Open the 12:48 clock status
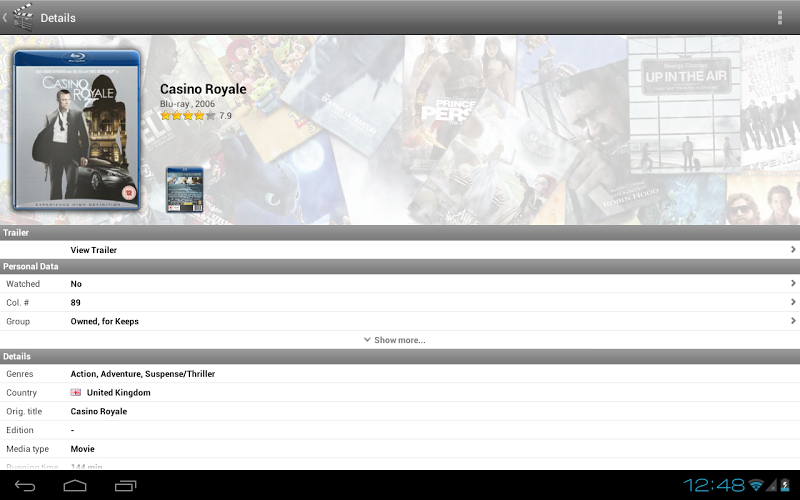Viewport: 800px width, 500px height. click(x=714, y=485)
